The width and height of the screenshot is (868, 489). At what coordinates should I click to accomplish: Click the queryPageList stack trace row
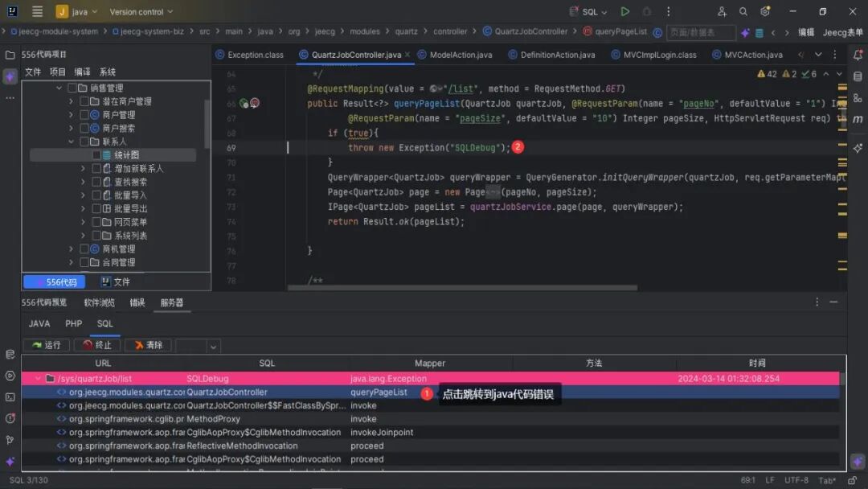(431, 392)
